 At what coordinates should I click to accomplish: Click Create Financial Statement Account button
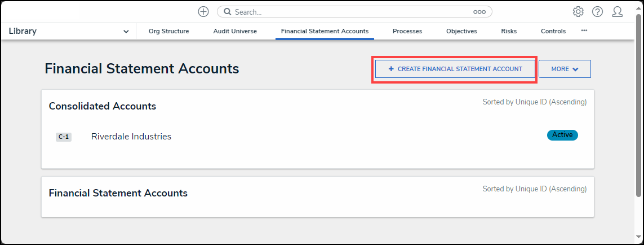tap(455, 69)
